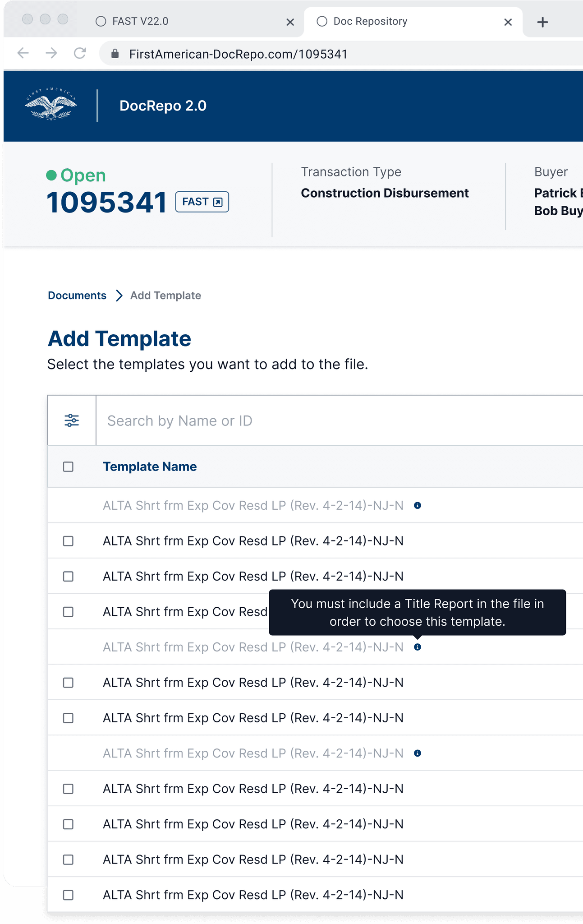Select the Doc Repository tab

tap(413, 21)
